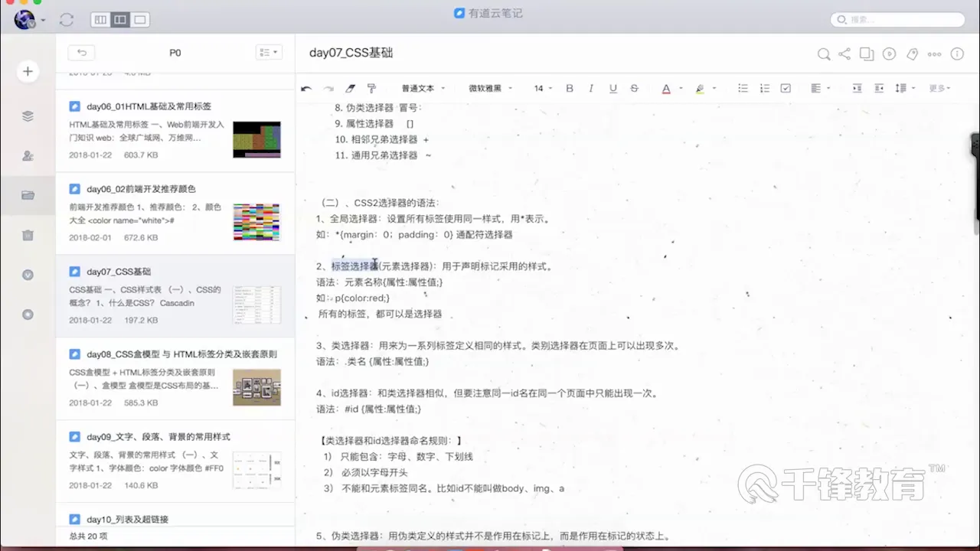
Task: Insert a checkbox to-do item
Action: (786, 89)
